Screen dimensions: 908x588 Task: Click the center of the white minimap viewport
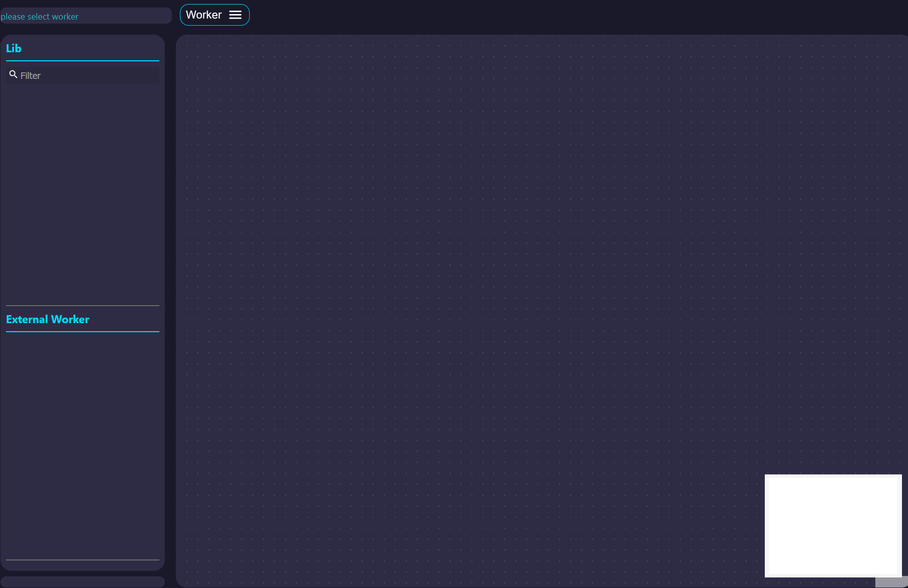[833, 525]
